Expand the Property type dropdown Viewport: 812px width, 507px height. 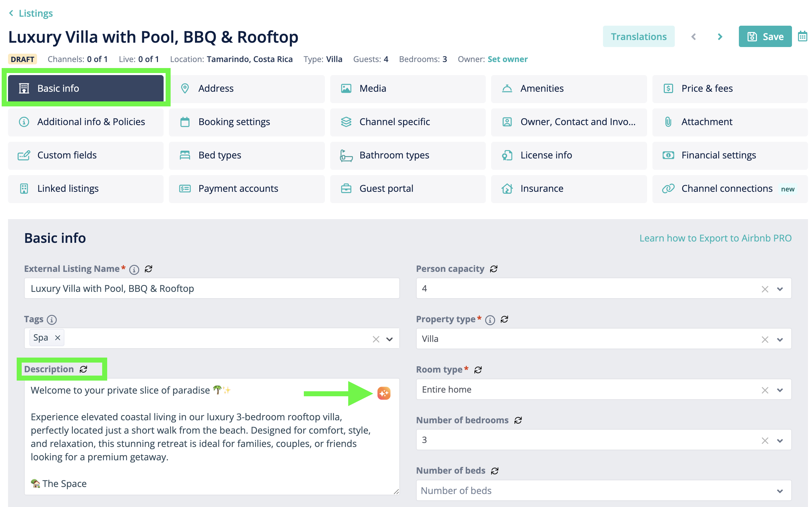780,339
